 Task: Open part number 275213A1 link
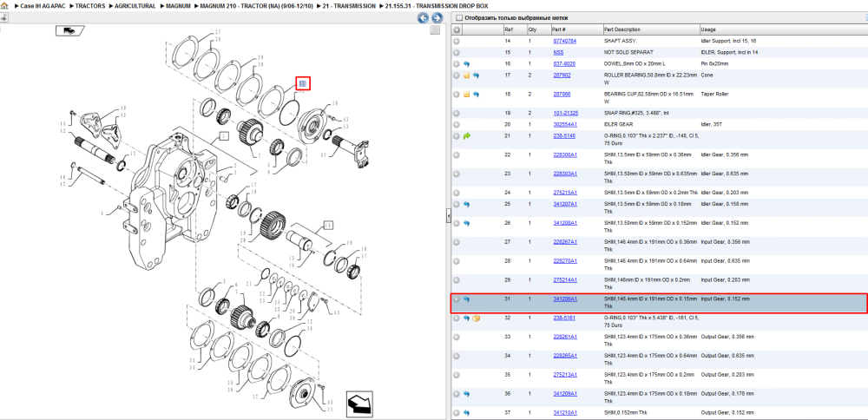click(565, 375)
